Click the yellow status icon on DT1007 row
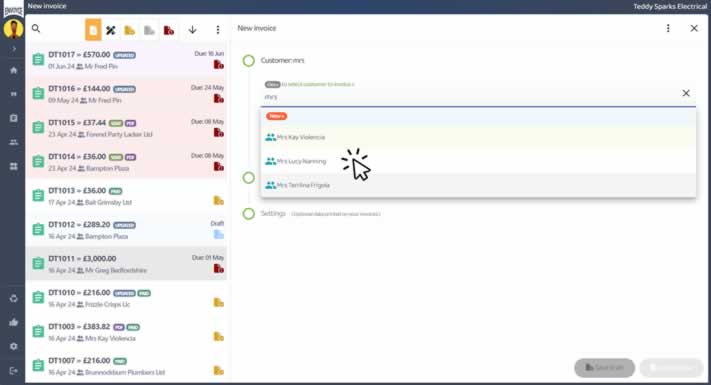Screen dimensions: 711x385 [219, 370]
